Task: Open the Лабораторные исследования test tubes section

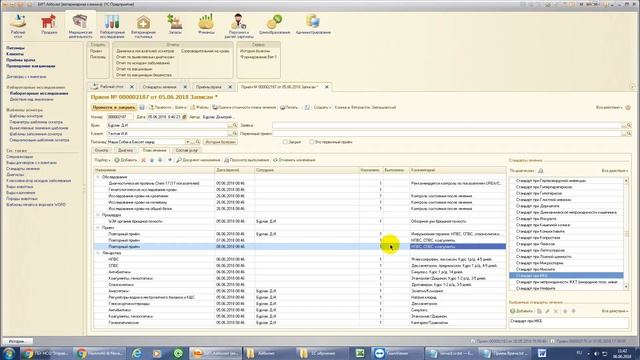Action: pos(112,25)
